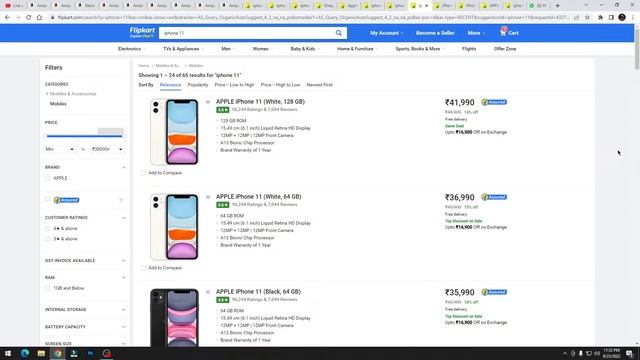Open Photoshop from the taskbar
Viewport: 640px width, 360px height.
[90, 353]
